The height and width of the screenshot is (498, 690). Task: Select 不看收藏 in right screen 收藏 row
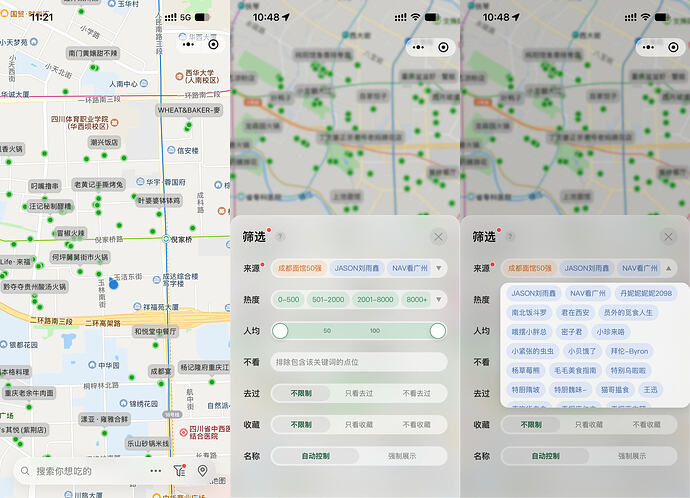tap(646, 425)
